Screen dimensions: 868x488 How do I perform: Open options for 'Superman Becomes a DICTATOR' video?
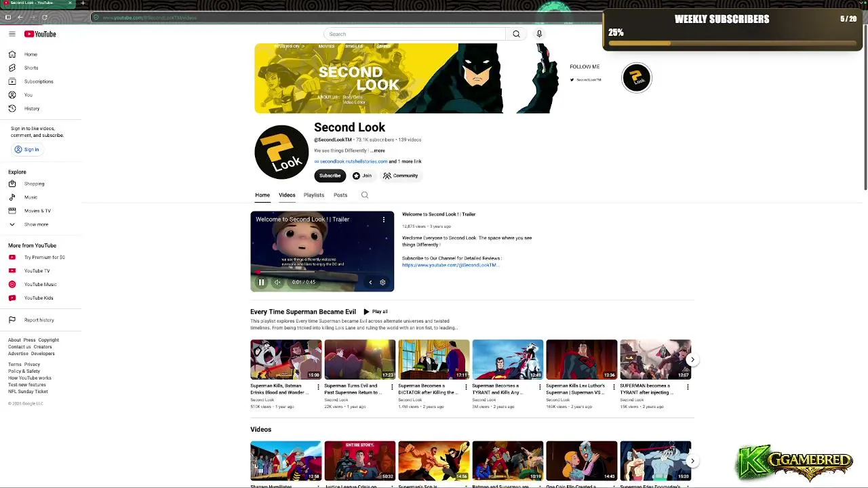tap(466, 387)
